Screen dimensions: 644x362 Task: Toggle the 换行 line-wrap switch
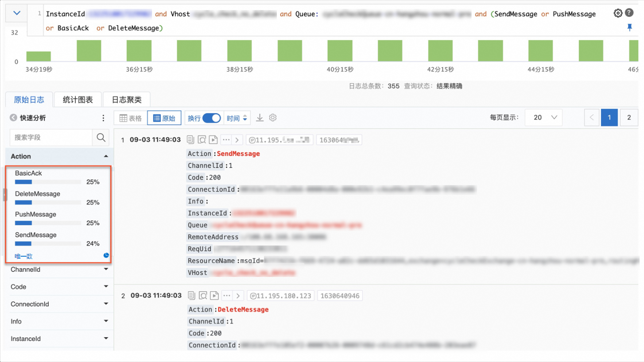point(211,118)
